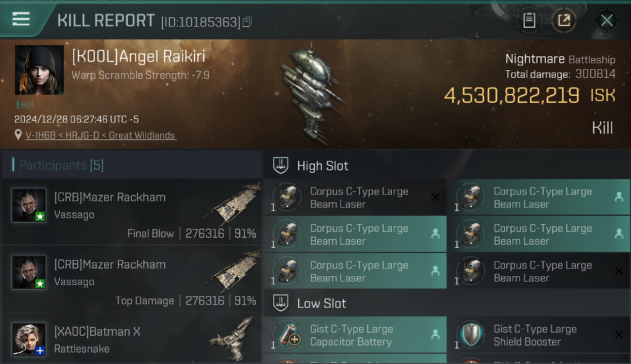This screenshot has width=631, height=364.
Task: Select the first destroyed Corpus Beam Laser
Action: click(355, 198)
